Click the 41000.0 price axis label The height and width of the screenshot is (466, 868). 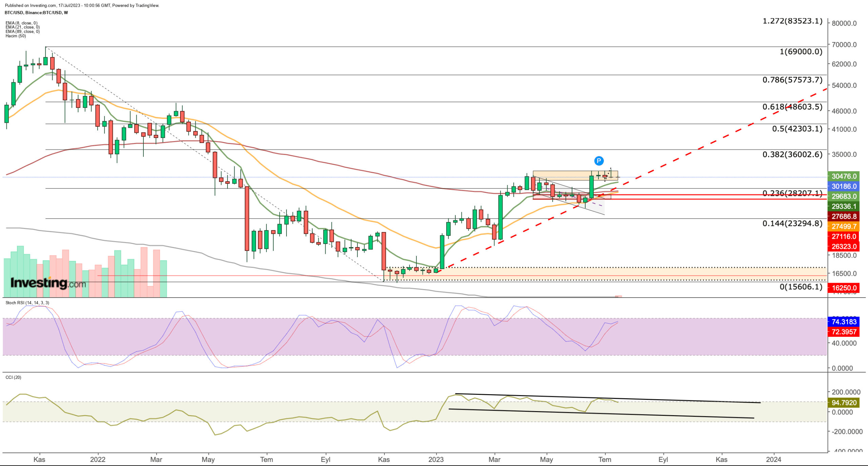click(x=844, y=129)
